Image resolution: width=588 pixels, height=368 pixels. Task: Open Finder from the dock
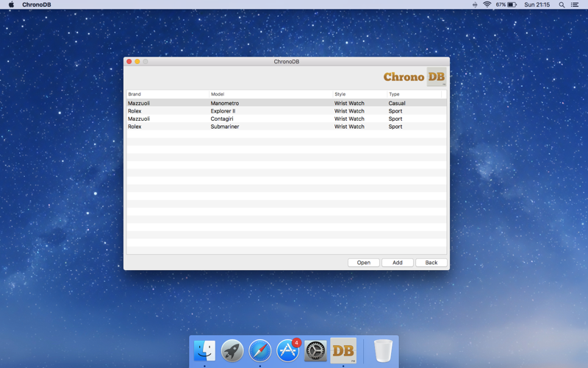point(204,351)
